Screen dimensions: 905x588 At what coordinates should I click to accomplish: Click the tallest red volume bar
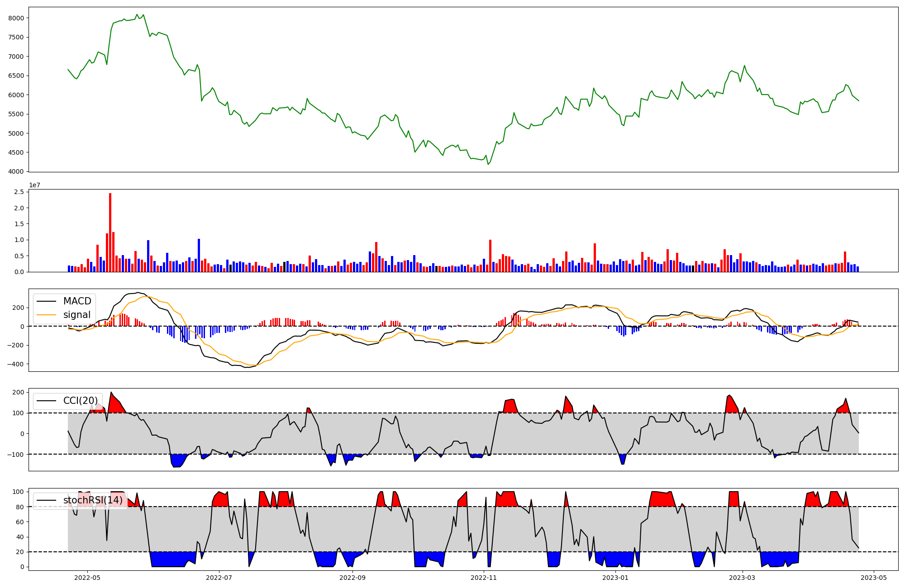tap(110, 232)
